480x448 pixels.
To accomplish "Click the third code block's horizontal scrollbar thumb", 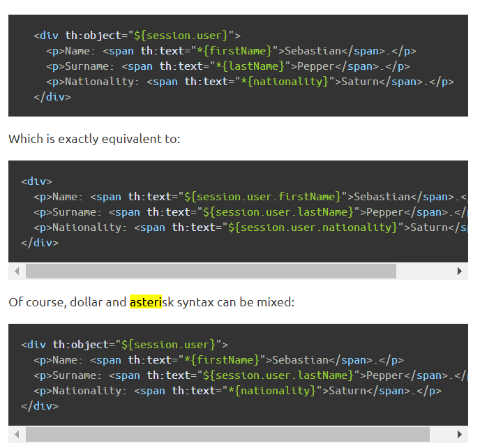I will (x=227, y=434).
